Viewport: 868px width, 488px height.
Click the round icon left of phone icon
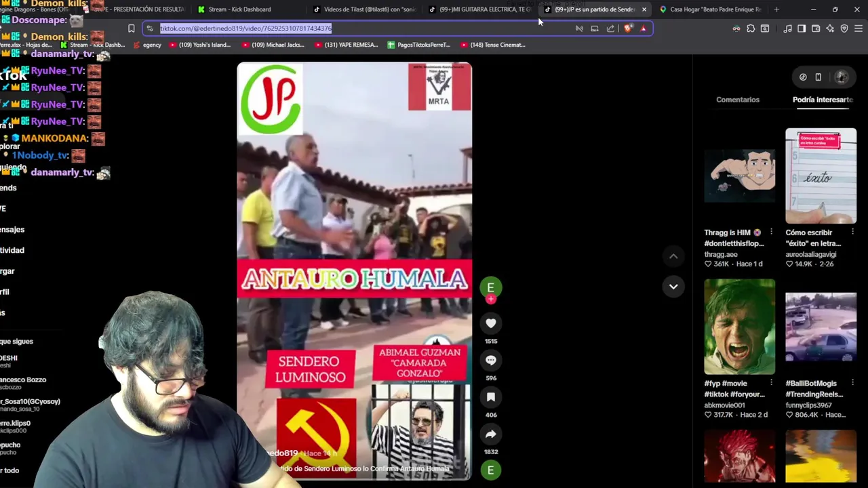pos(803,77)
